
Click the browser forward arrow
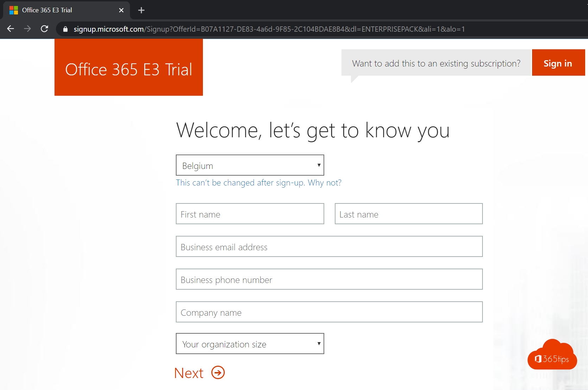[x=27, y=29]
